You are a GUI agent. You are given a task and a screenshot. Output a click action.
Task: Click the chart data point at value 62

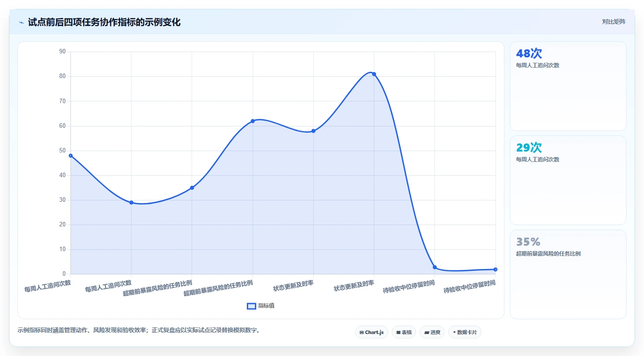(253, 121)
